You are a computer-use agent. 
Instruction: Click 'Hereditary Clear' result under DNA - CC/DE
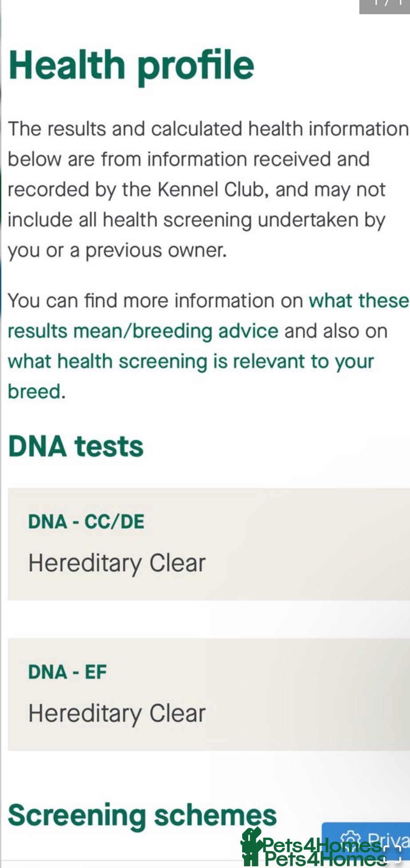point(117,563)
